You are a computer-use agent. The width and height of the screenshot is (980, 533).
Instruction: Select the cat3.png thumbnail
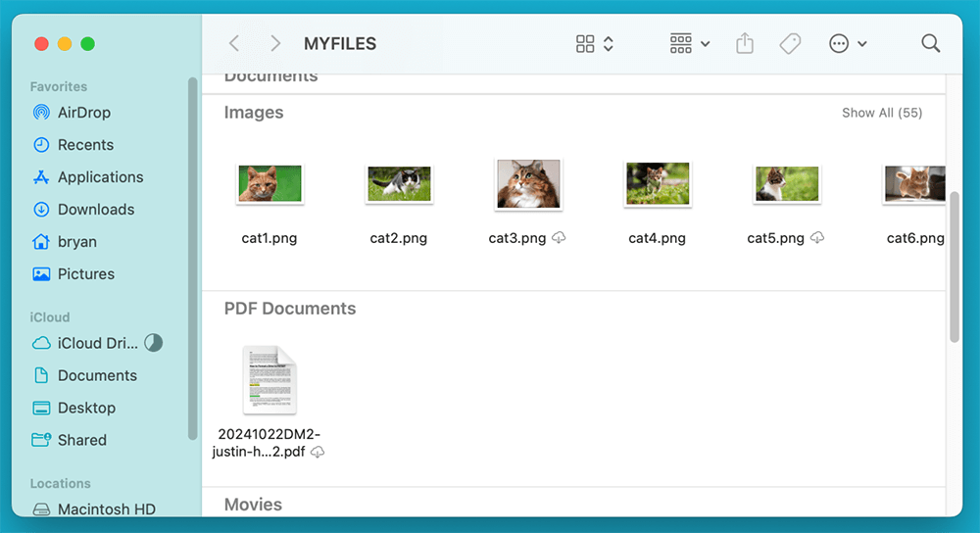coord(529,183)
